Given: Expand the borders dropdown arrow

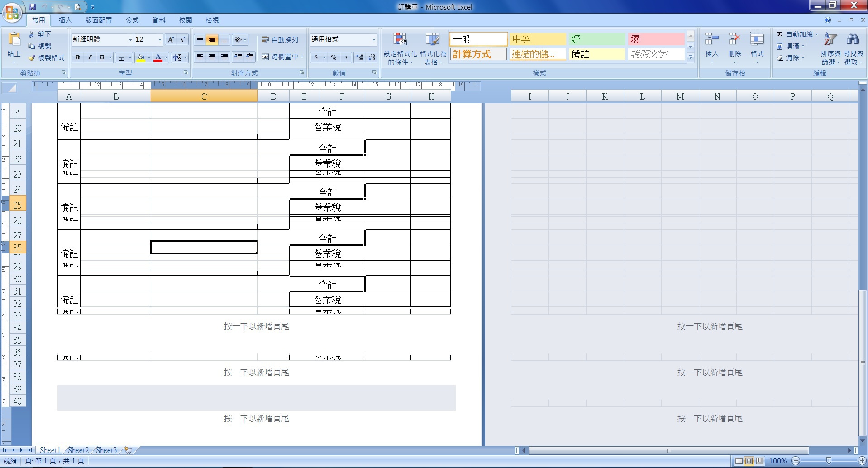Looking at the screenshot, I should click(130, 57).
